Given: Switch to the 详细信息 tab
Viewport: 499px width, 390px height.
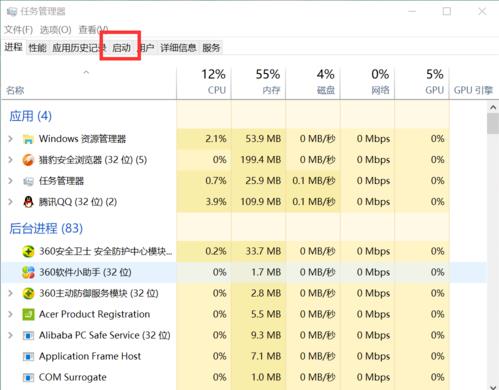Looking at the screenshot, I should (x=178, y=48).
